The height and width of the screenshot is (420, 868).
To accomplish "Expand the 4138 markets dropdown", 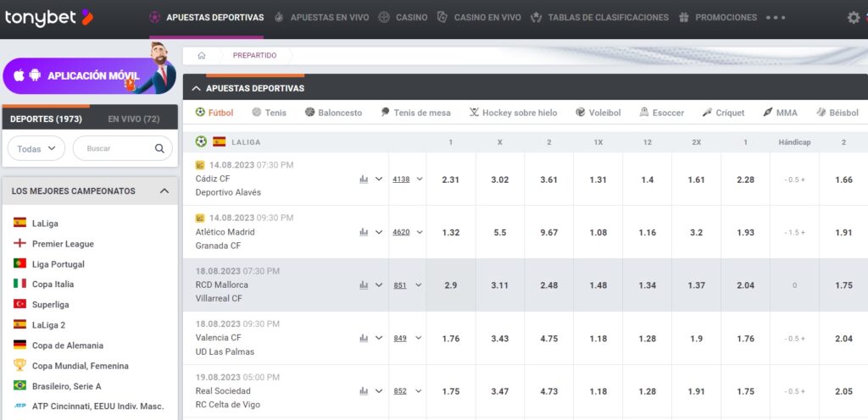I will coord(419,179).
